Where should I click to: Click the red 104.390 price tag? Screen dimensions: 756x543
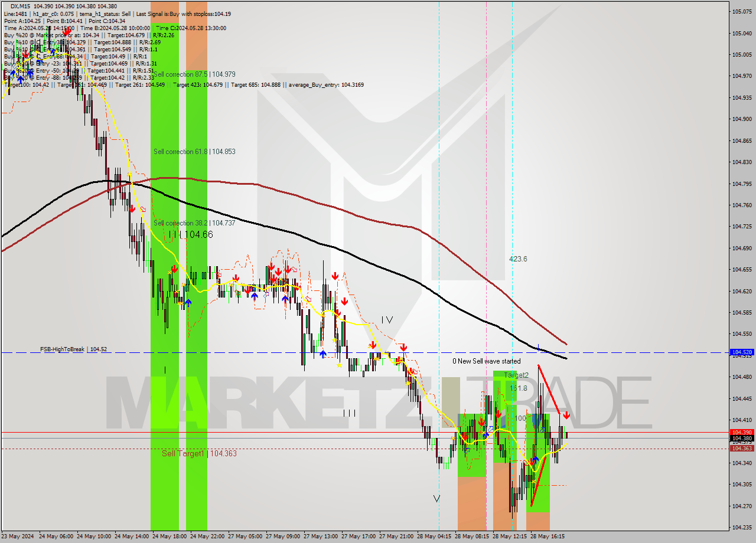click(742, 432)
